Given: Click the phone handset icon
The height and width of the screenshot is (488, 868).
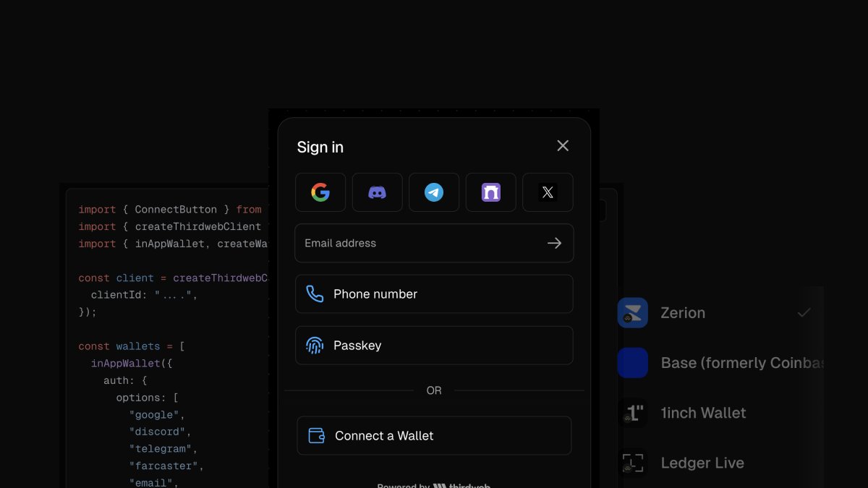Looking at the screenshot, I should click(315, 294).
